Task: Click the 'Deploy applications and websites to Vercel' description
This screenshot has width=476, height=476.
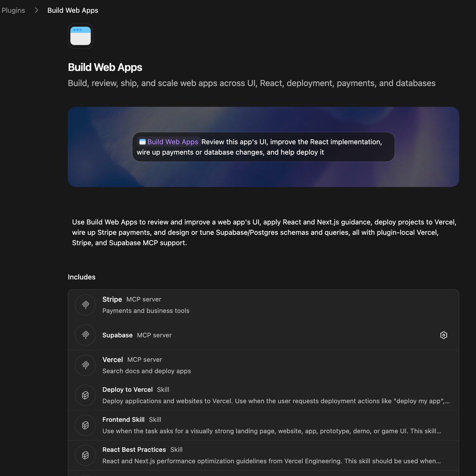Action: (276, 401)
